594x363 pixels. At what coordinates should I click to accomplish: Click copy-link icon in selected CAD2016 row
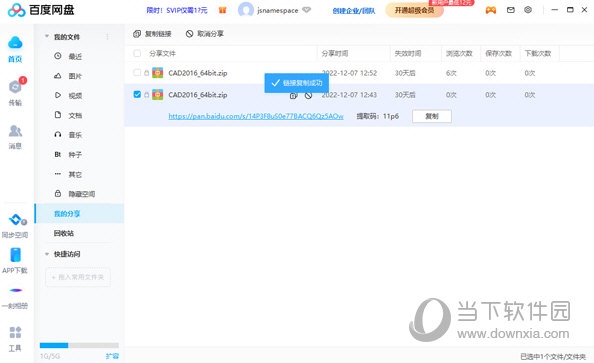(293, 95)
